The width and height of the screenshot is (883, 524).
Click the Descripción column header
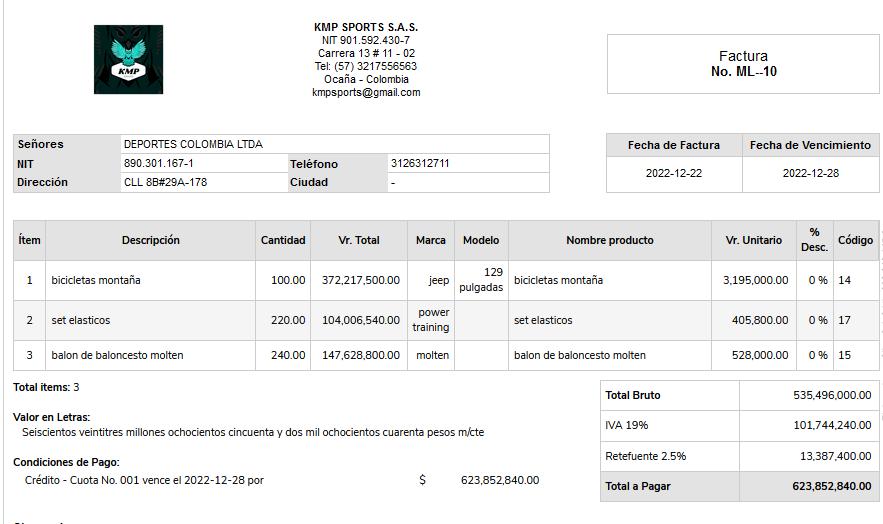point(151,240)
